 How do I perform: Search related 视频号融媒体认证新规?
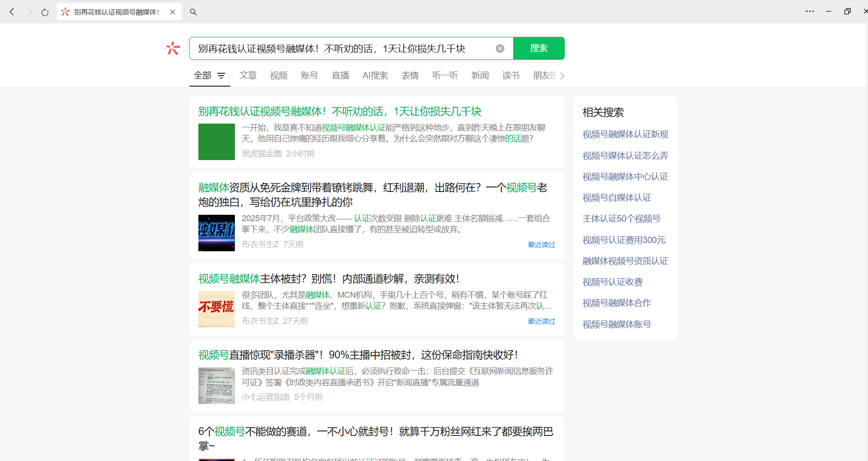[x=625, y=135]
